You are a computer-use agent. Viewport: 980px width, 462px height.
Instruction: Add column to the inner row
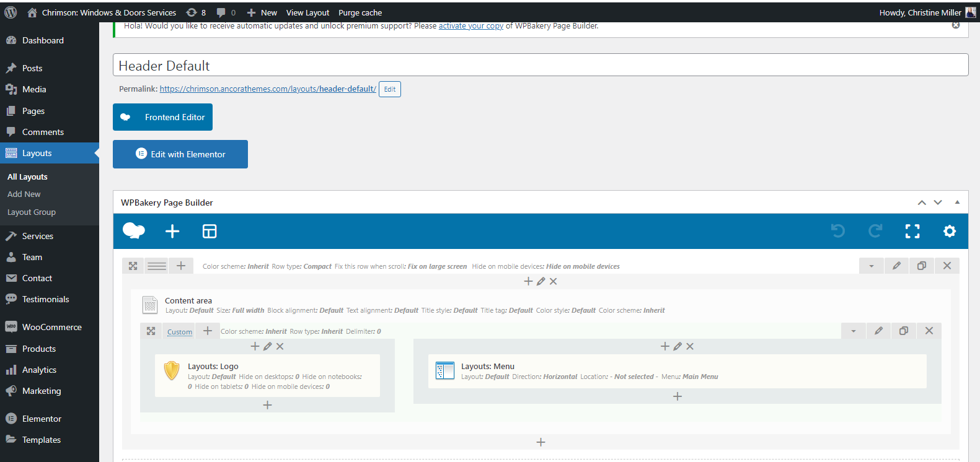click(x=208, y=331)
